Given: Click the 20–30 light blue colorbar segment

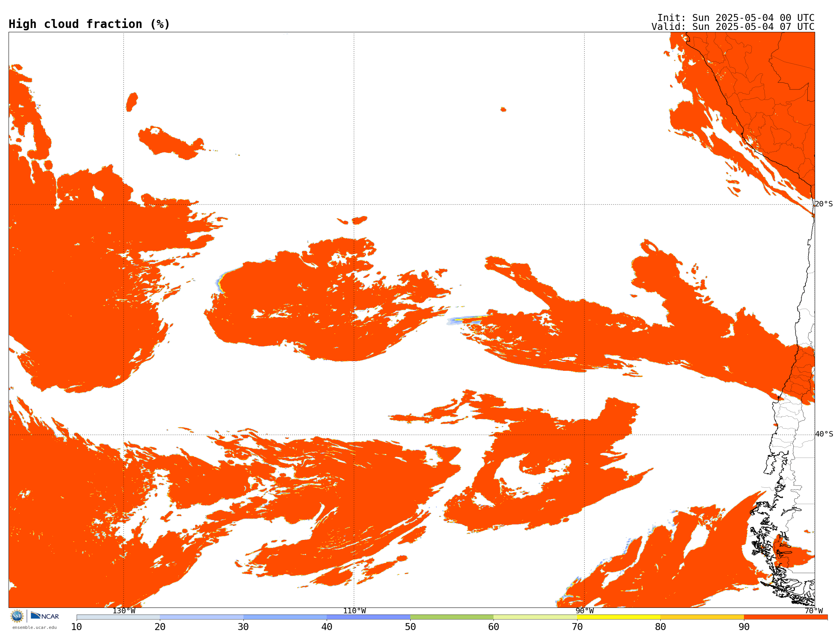Looking at the screenshot, I should coord(201,617).
